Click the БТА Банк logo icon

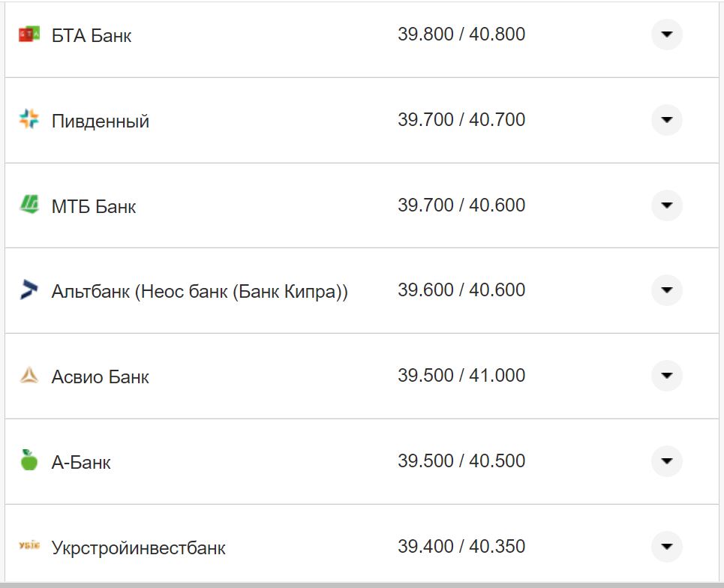[x=29, y=34]
